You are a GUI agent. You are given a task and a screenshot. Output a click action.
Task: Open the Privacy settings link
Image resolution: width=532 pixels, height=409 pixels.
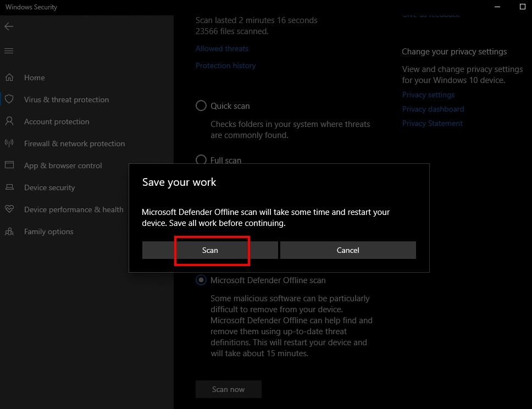(428, 95)
